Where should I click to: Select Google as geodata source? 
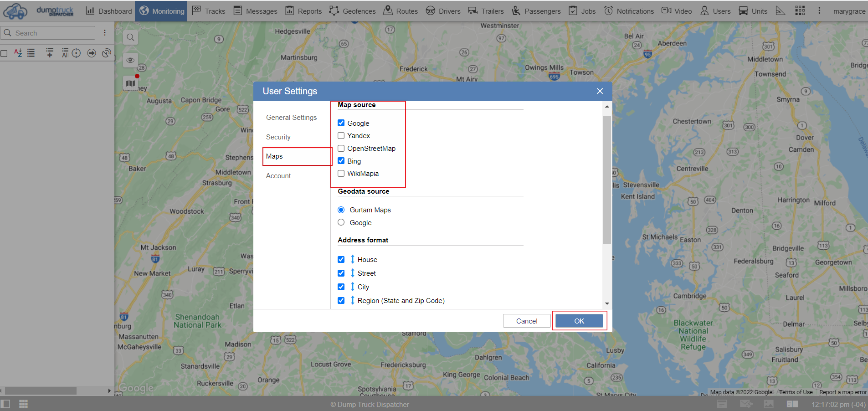341,222
